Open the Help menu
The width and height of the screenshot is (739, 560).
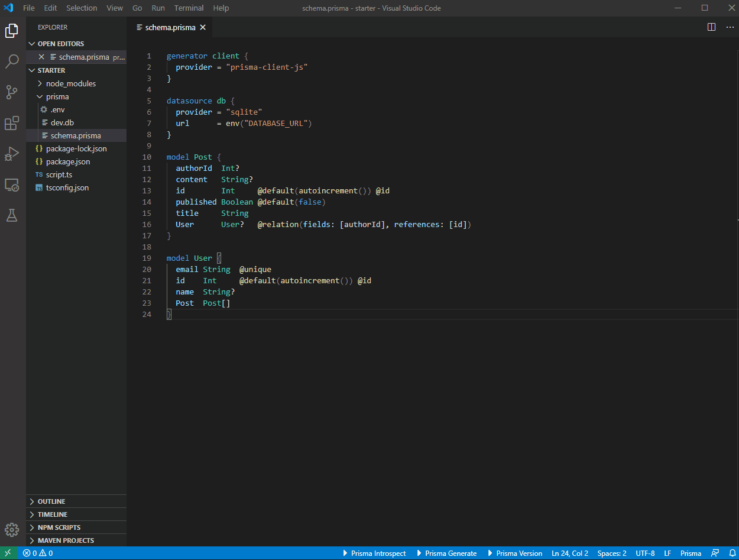click(221, 8)
